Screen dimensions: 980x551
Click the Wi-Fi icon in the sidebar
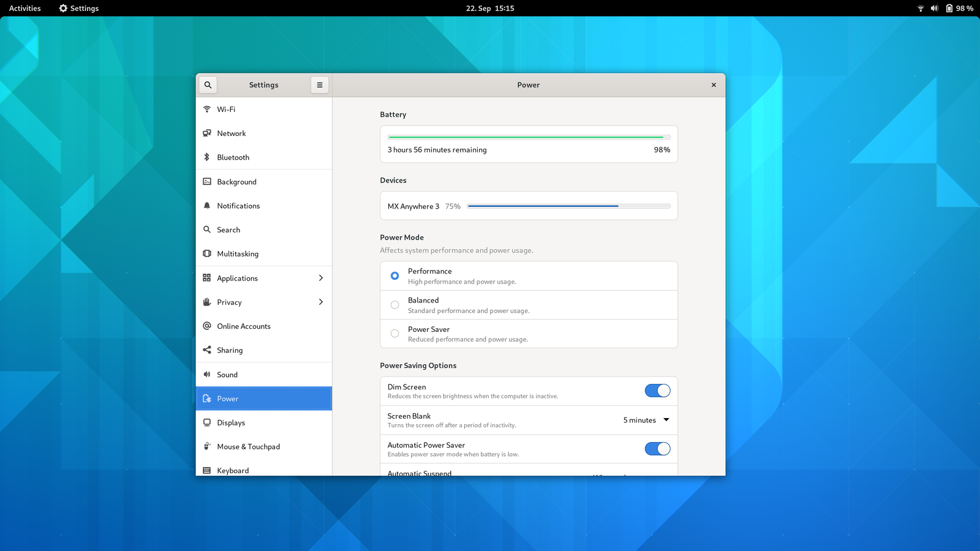pos(207,109)
